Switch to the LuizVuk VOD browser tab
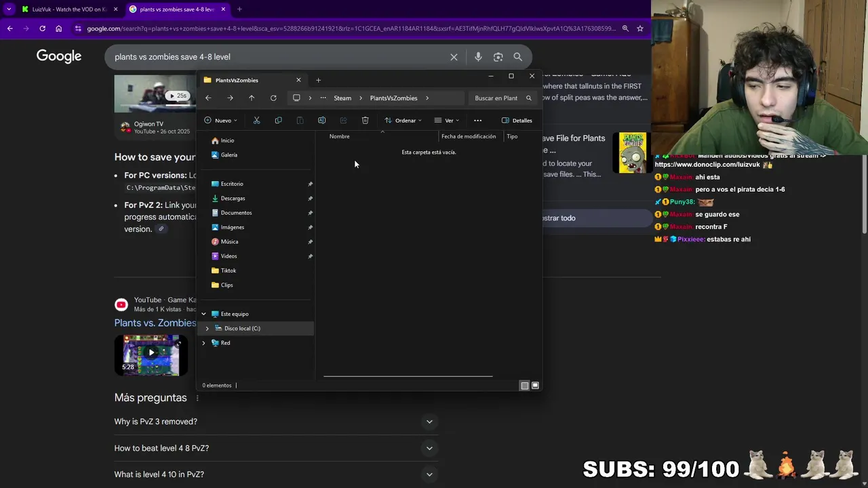Image resolution: width=868 pixels, height=488 pixels. coord(68,9)
